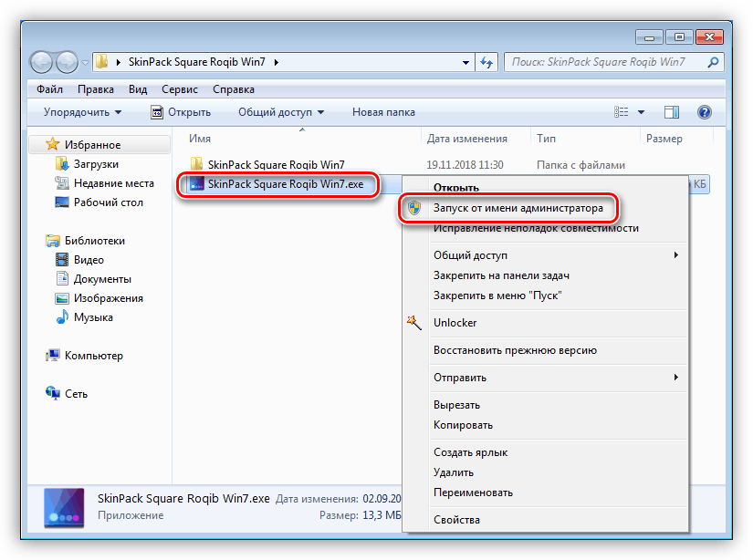Open the view options dropdown arrow
This screenshot has width=753, height=560.
(641, 112)
